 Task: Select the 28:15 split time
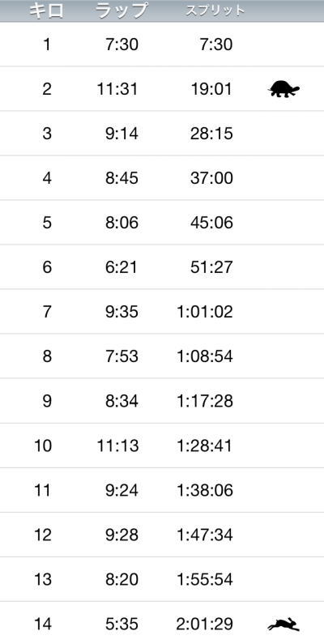[x=211, y=134]
